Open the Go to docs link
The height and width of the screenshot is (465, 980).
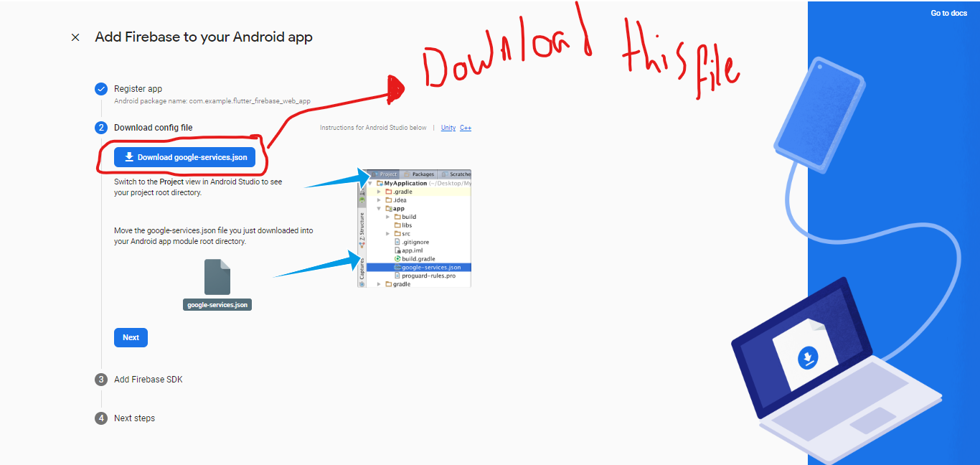pos(948,13)
